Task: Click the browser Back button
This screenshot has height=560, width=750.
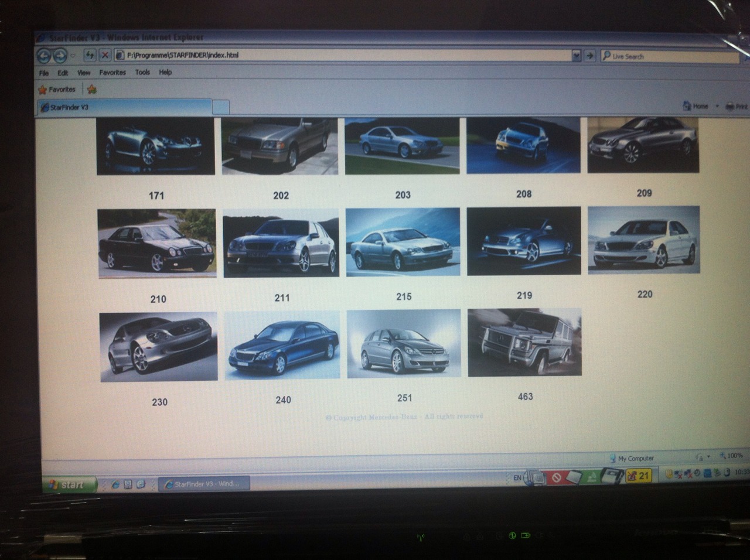Action: [44, 56]
